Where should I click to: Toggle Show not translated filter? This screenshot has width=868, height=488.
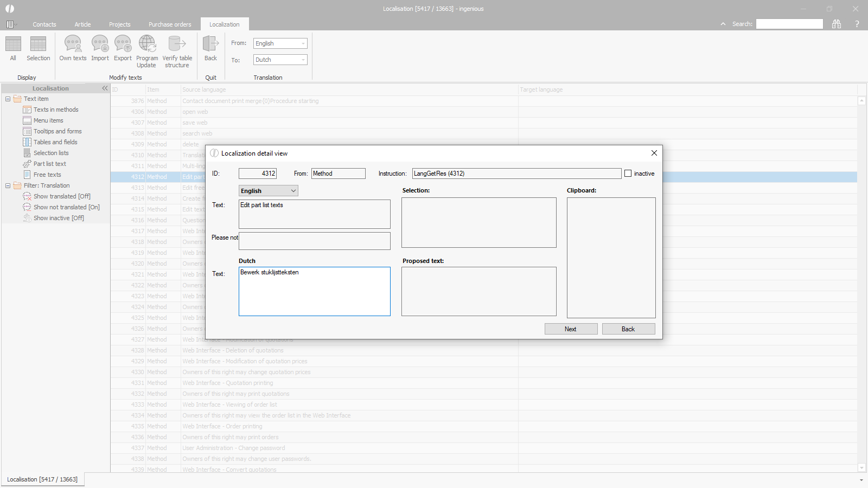coord(66,207)
